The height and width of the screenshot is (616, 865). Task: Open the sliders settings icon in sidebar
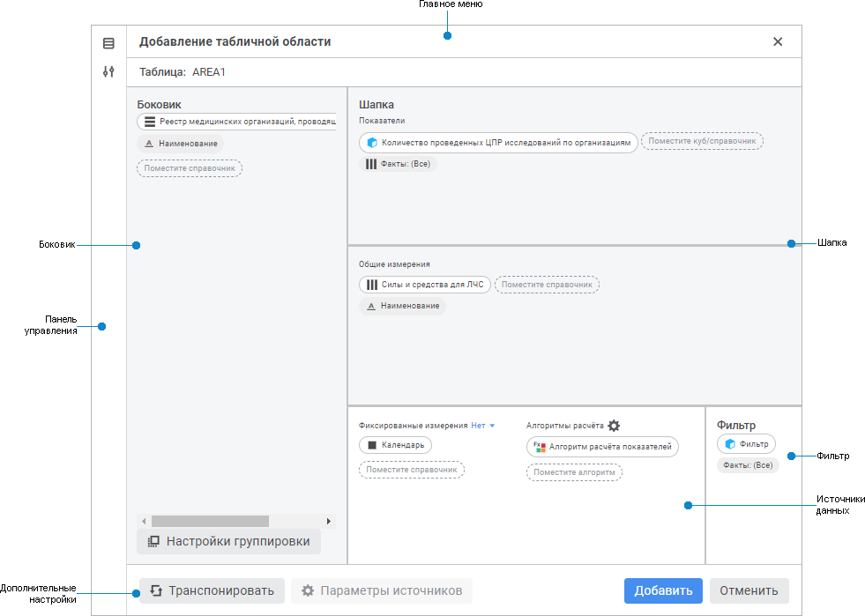click(x=108, y=72)
